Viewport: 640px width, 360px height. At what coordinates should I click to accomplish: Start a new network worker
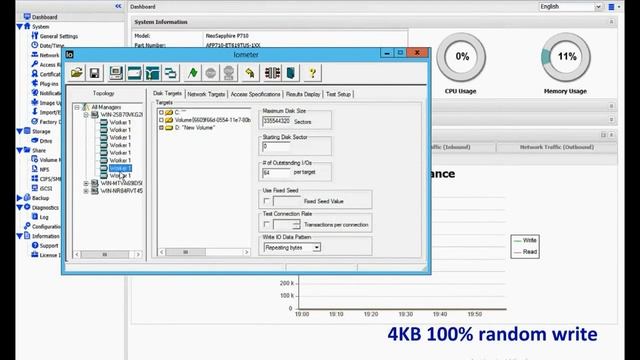(153, 73)
